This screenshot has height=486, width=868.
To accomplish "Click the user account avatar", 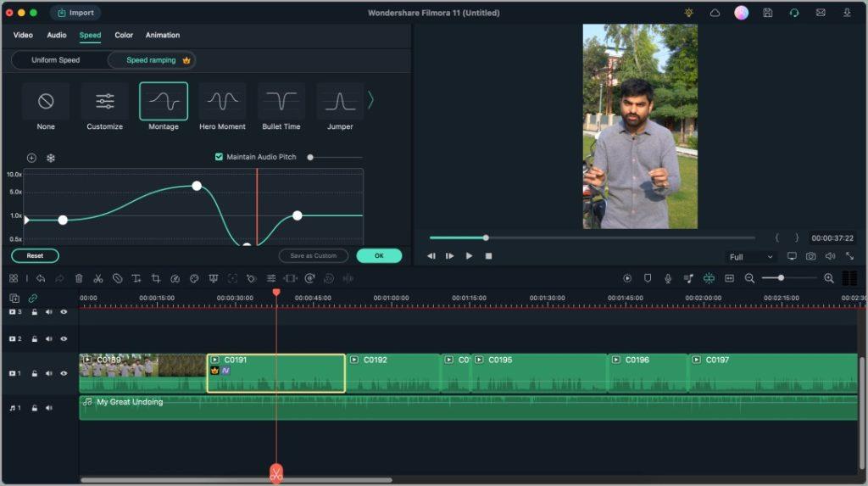I will pyautogui.click(x=741, y=12).
